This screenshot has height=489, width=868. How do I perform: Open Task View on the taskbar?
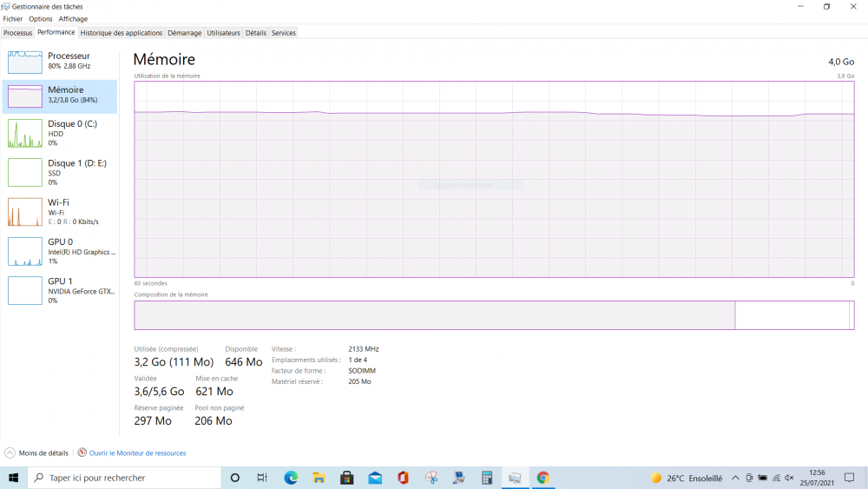[x=262, y=478]
